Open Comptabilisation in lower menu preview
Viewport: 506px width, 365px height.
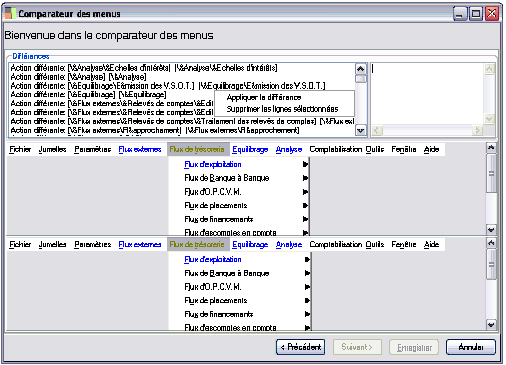coord(336,244)
